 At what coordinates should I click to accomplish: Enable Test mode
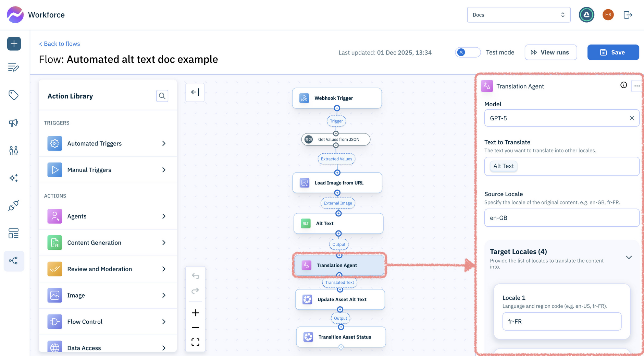click(468, 52)
